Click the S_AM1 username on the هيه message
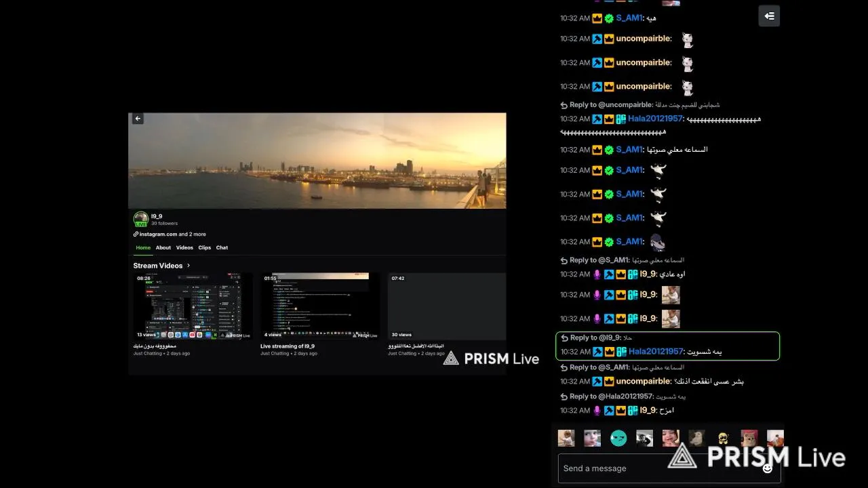Image resolution: width=868 pixels, height=488 pixels. [x=629, y=18]
